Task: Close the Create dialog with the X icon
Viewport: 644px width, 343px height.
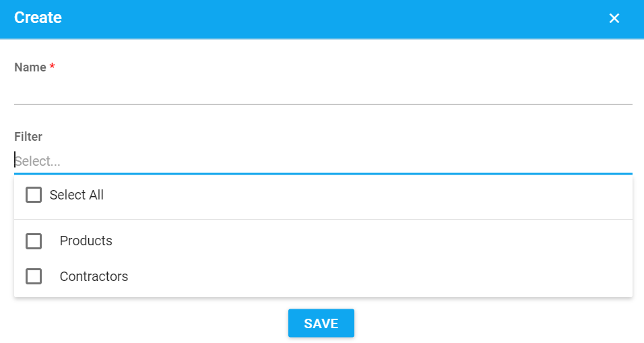Action: click(614, 19)
